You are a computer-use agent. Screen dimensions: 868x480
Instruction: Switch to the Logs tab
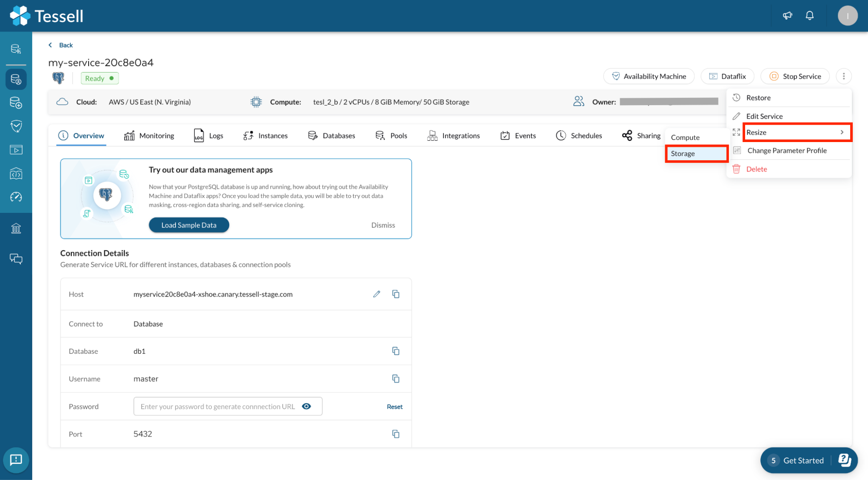[208, 136]
